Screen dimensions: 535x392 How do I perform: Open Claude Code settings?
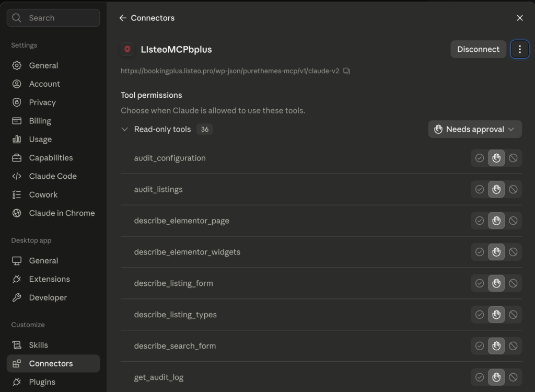(53, 176)
